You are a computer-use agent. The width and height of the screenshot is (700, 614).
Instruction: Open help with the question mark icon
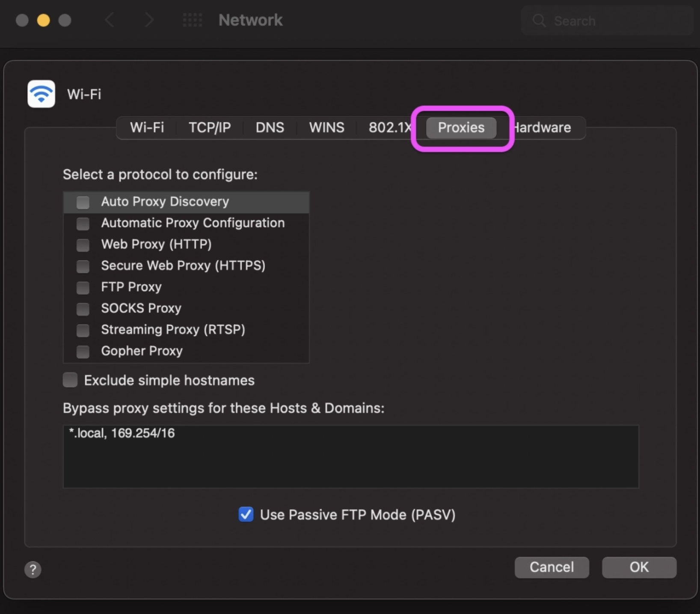tap(33, 569)
